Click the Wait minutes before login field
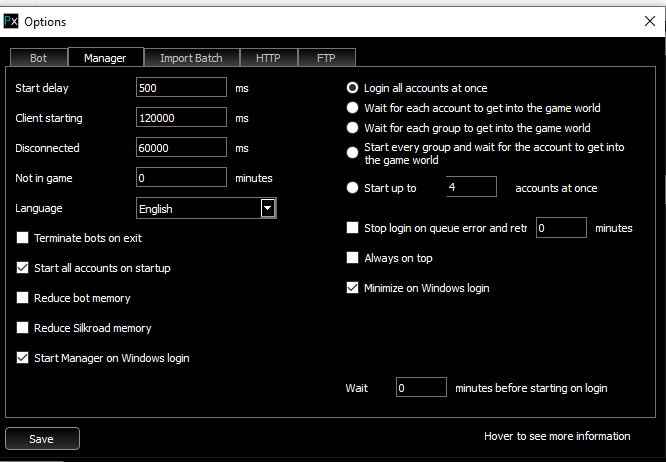 pos(421,388)
